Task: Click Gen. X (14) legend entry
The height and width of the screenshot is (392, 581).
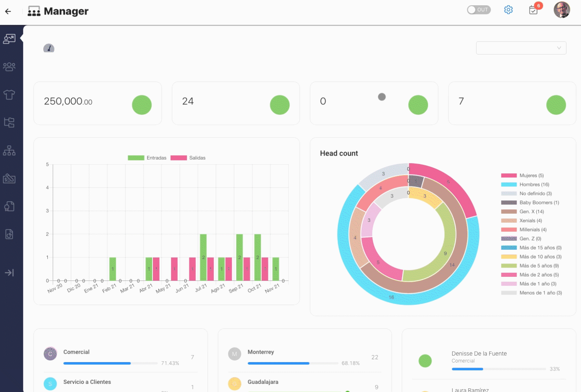Action: [523, 211]
